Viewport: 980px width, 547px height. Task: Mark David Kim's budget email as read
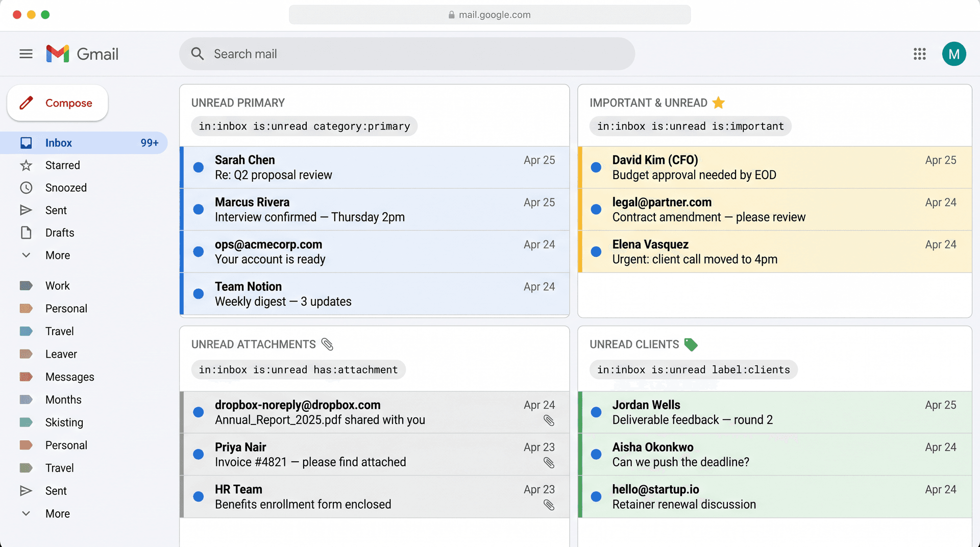pos(596,167)
